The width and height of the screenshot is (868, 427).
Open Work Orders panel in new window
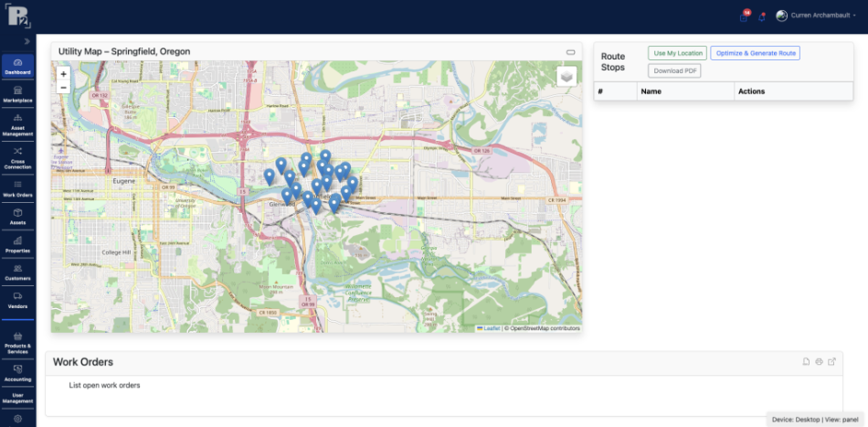tap(831, 362)
